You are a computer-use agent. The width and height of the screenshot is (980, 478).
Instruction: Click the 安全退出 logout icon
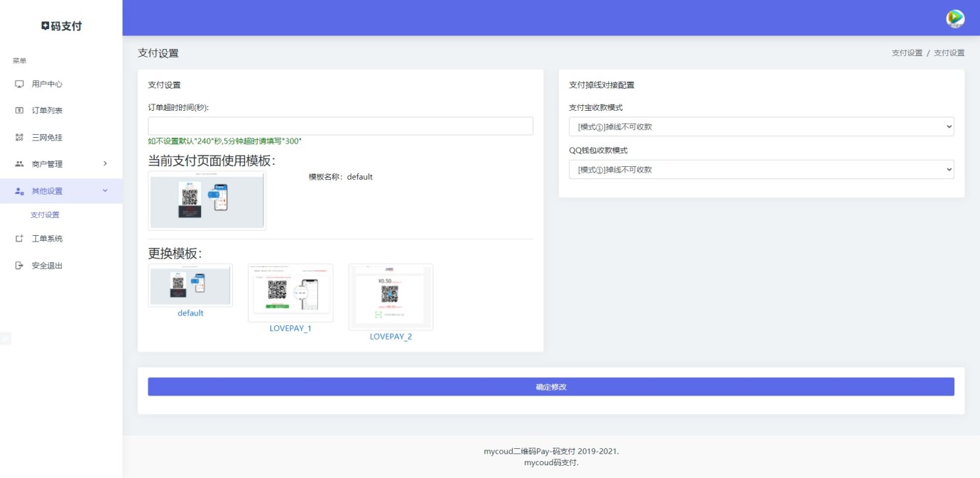click(x=19, y=266)
